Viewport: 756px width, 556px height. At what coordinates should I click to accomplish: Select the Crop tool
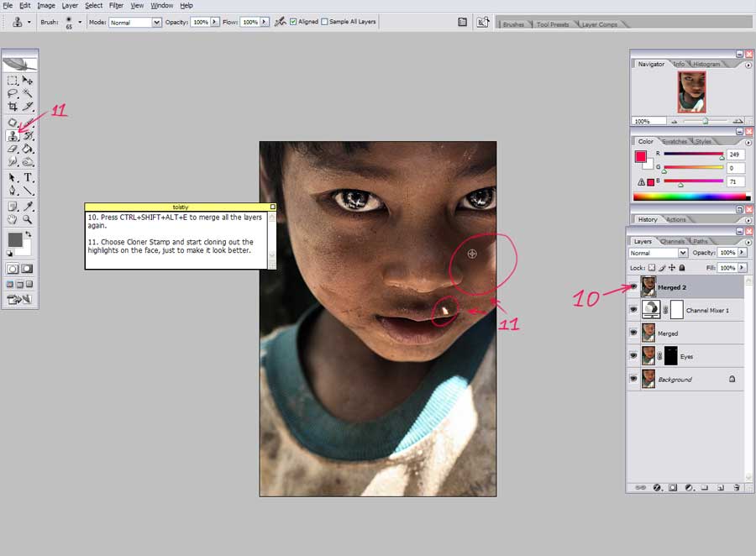13,107
